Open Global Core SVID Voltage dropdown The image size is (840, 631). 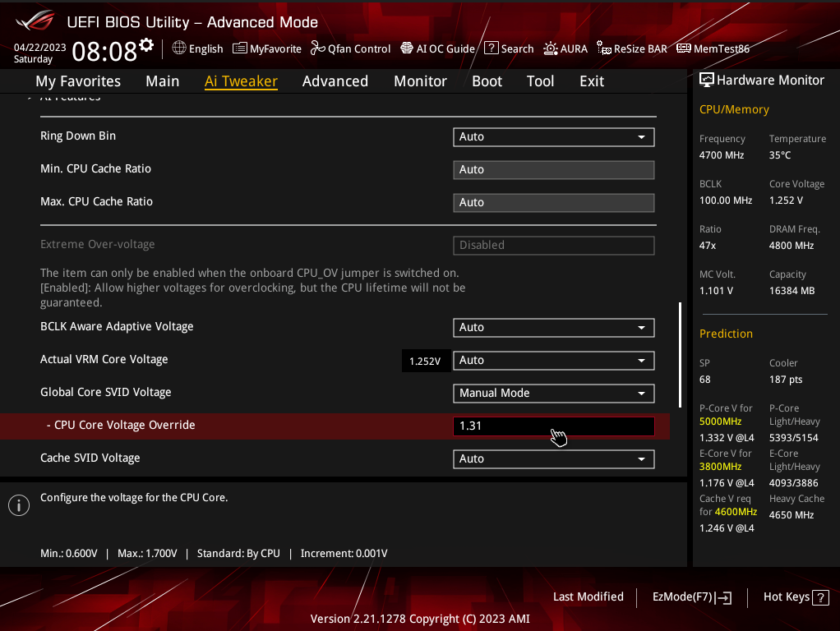[x=553, y=394]
